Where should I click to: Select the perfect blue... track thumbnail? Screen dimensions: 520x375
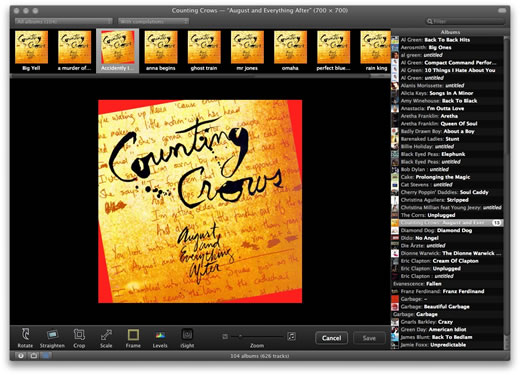333,51
